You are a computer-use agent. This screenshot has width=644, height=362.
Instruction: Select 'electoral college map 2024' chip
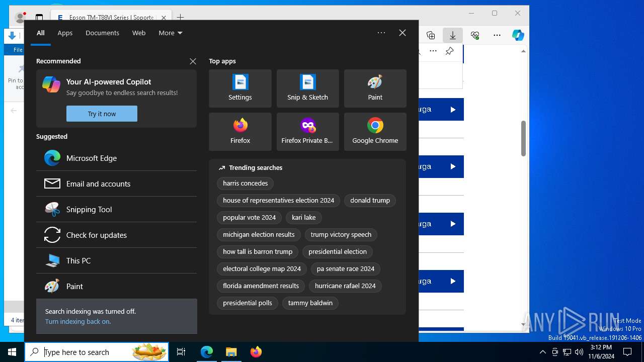coord(262,268)
